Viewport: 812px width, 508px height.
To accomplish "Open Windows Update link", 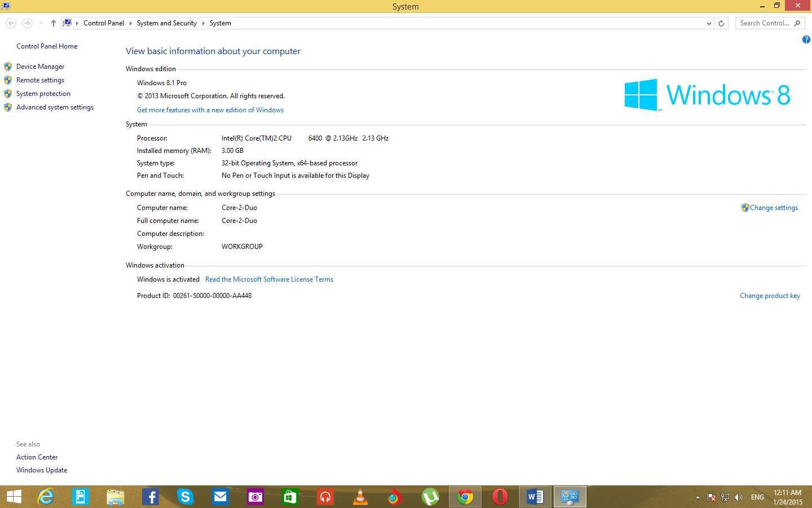I will click(42, 470).
